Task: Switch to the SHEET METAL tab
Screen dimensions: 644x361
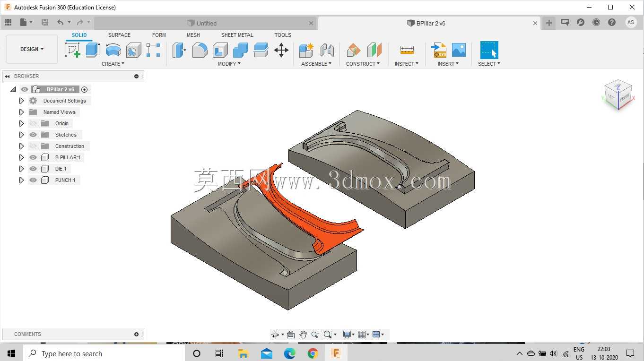Action: click(237, 35)
